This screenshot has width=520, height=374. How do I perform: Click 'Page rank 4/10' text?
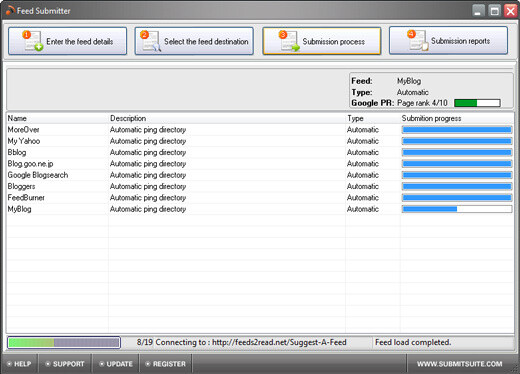(x=422, y=103)
